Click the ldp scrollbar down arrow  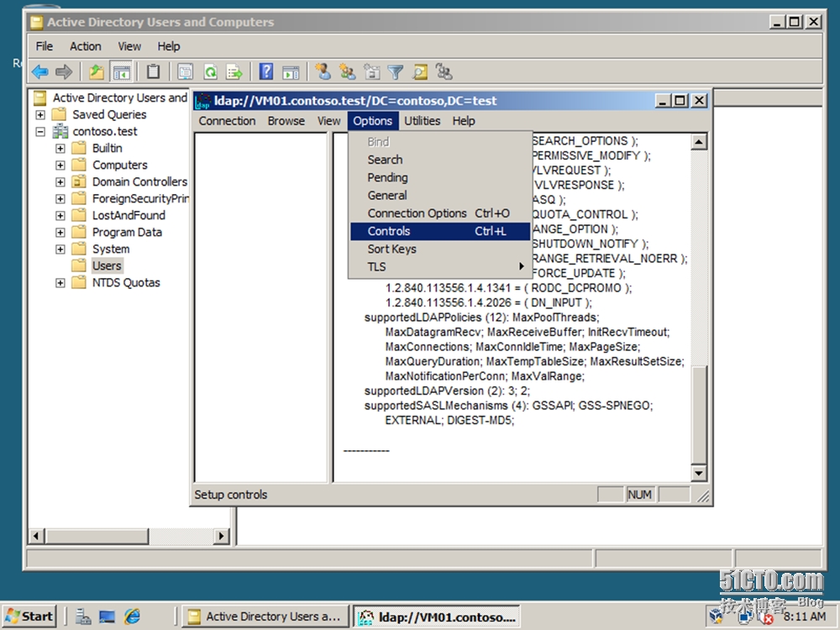(x=699, y=473)
